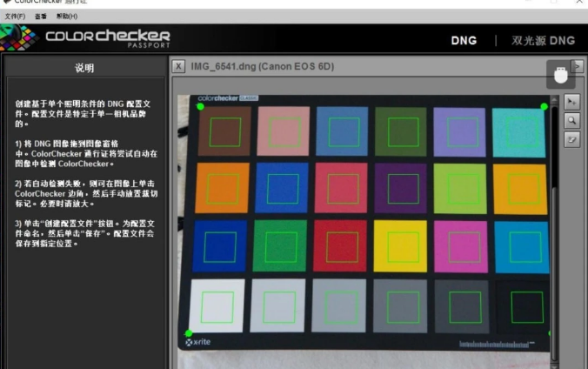Click the green patch in third row
Image resolution: width=588 pixels, height=369 pixels.
[280, 245]
